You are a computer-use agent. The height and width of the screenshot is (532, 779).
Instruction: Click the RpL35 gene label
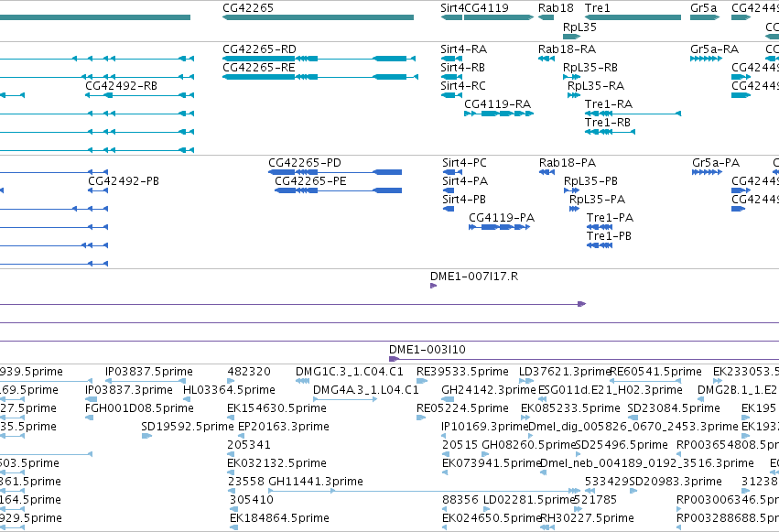coord(579,27)
